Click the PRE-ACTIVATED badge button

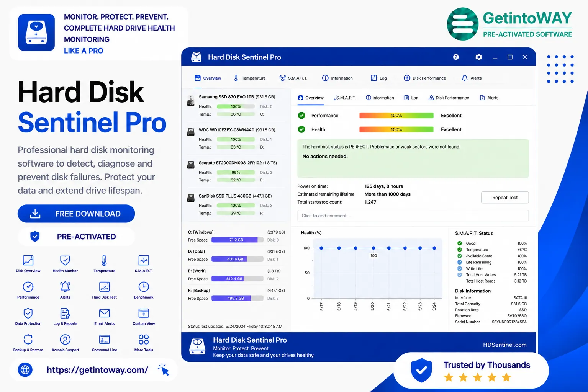(x=76, y=237)
